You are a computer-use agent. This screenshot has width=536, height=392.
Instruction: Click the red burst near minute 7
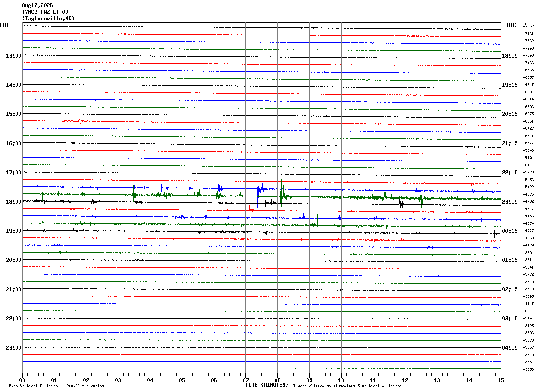251,209
